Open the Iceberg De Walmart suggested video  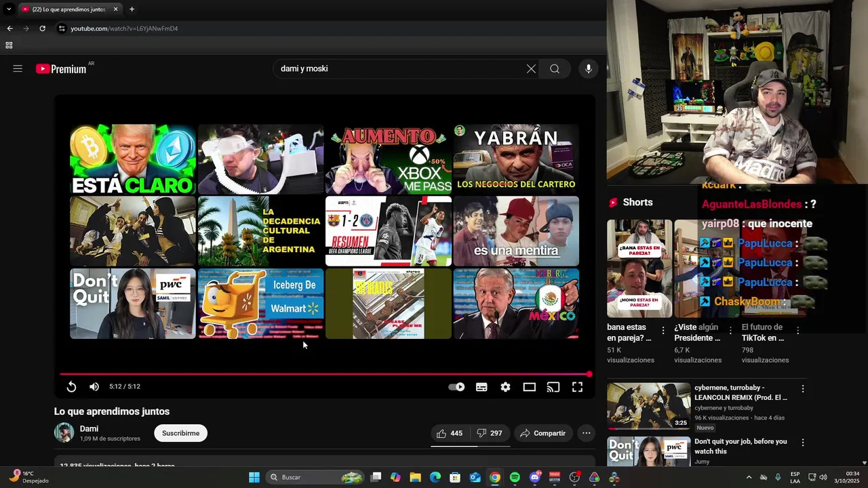260,303
